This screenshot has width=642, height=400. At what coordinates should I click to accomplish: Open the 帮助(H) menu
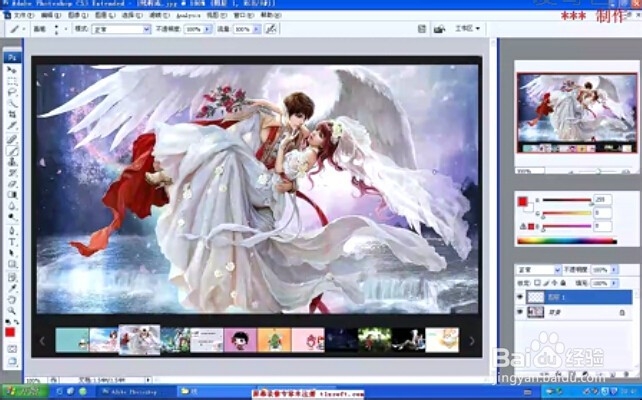(271, 15)
